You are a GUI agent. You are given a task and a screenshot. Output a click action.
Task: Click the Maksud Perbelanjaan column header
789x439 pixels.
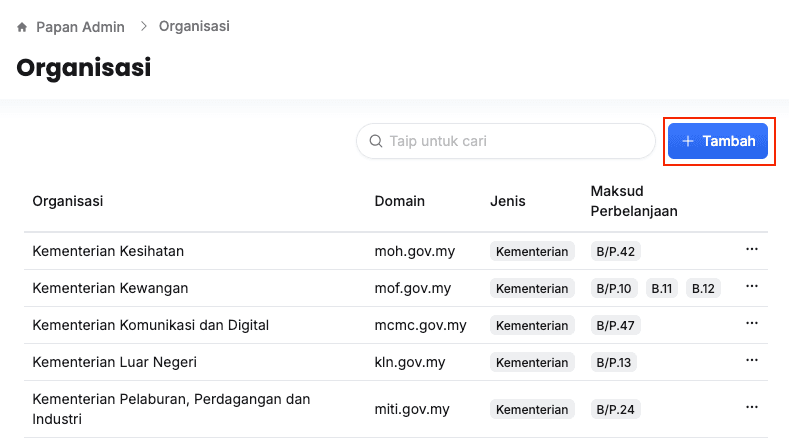coord(634,201)
